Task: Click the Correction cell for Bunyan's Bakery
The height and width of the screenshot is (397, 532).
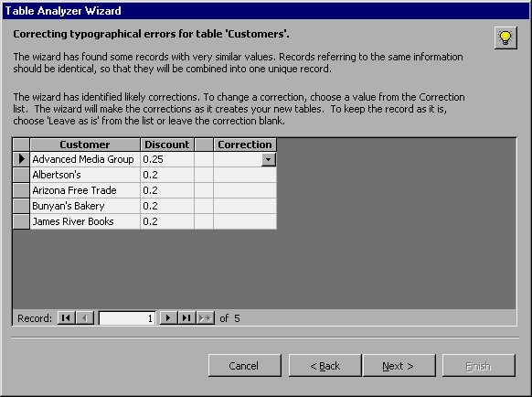Action: pyautogui.click(x=245, y=206)
